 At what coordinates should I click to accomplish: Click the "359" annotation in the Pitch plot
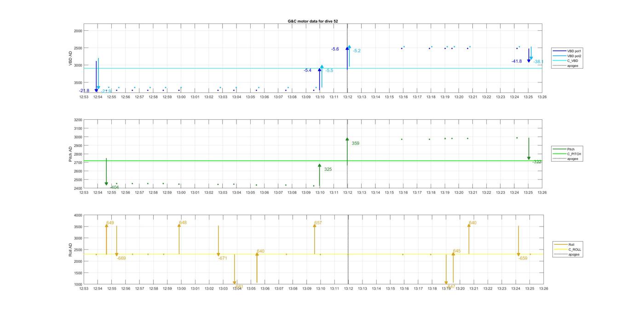[x=356, y=143]
